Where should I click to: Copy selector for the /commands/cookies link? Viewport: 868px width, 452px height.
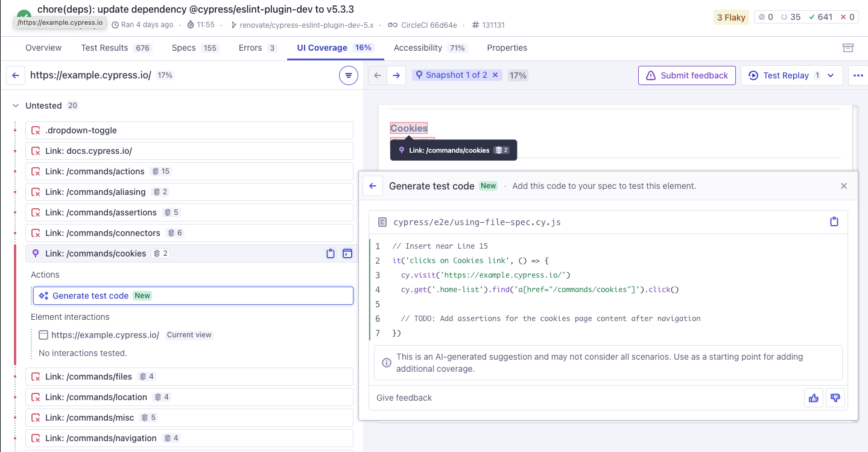click(331, 253)
